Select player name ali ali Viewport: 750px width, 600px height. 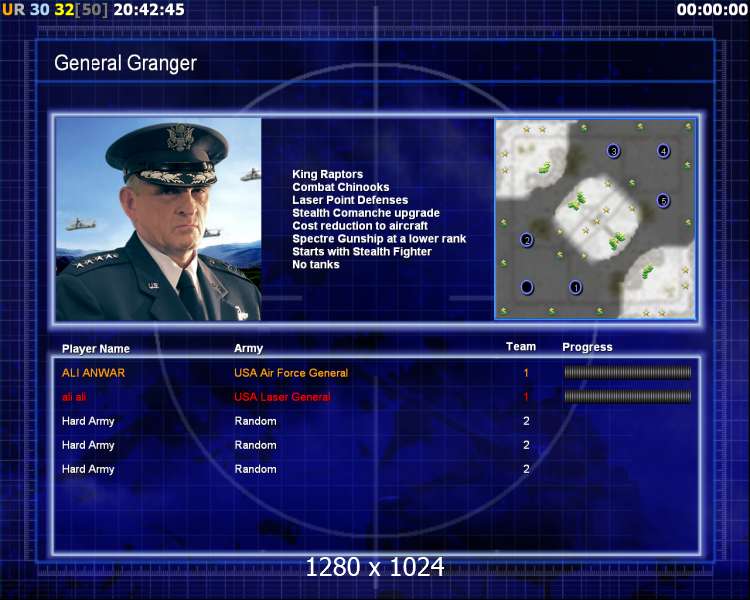point(74,397)
